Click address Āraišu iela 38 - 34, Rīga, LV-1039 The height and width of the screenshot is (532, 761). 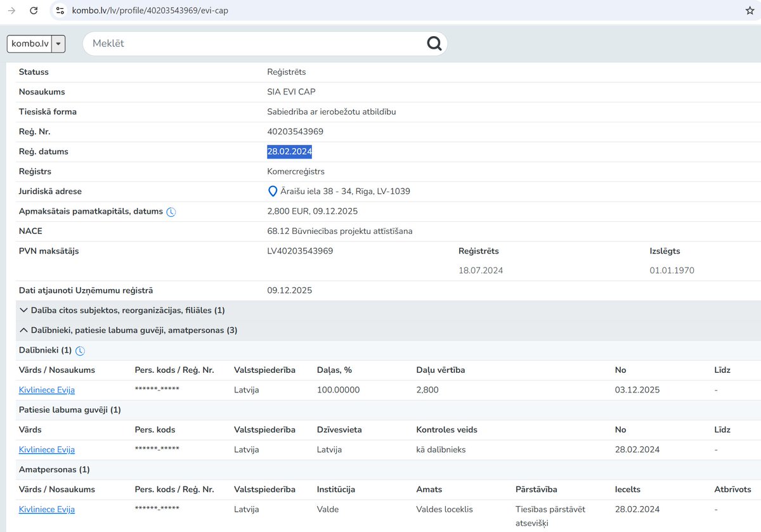(x=345, y=191)
